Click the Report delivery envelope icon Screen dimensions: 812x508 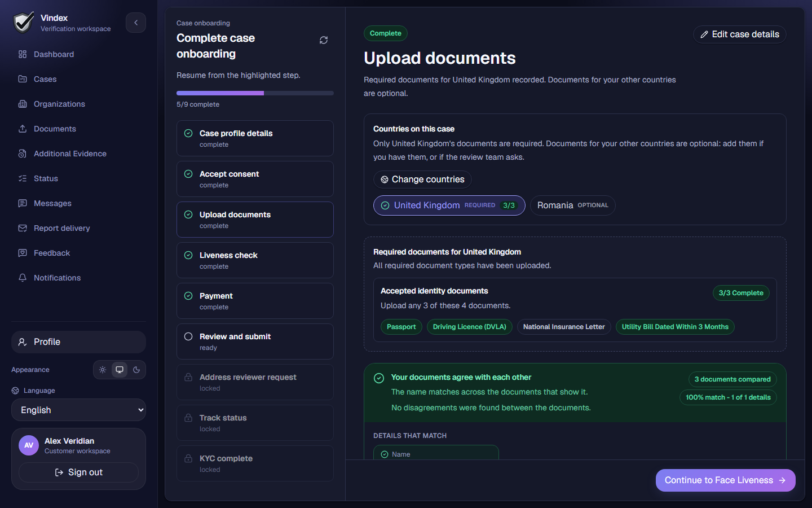(23, 228)
